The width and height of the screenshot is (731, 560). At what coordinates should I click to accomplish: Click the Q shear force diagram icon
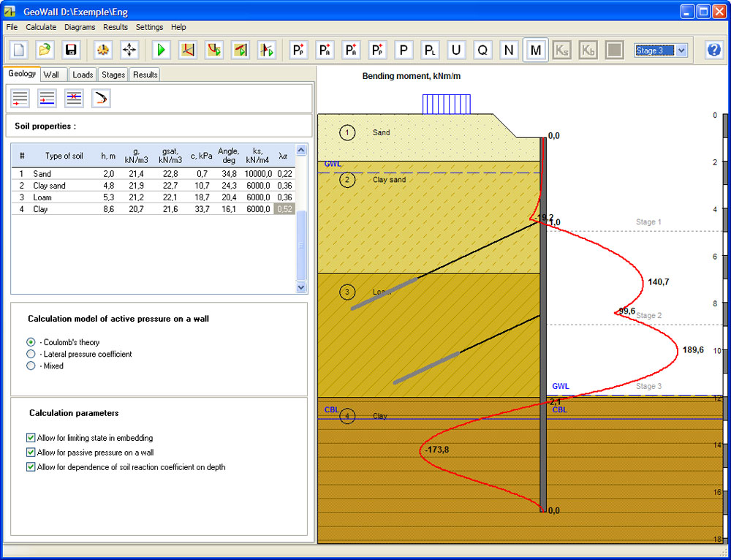click(x=482, y=50)
